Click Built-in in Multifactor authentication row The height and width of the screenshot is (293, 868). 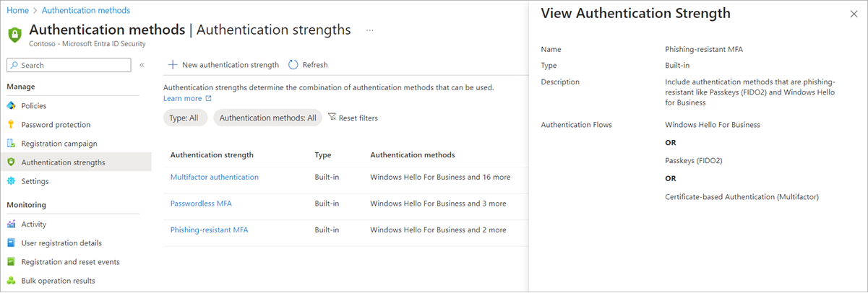click(327, 177)
